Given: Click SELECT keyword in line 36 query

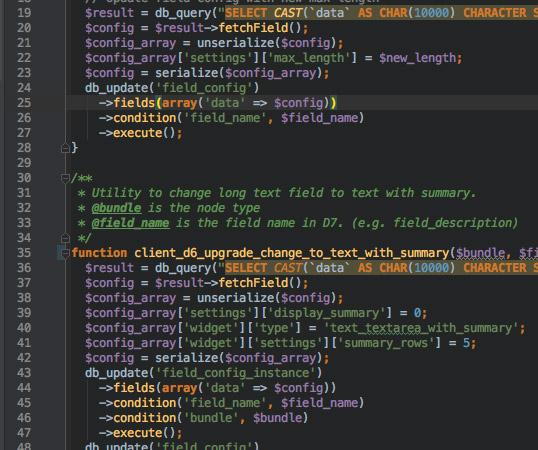Looking at the screenshot, I should click(246, 268).
